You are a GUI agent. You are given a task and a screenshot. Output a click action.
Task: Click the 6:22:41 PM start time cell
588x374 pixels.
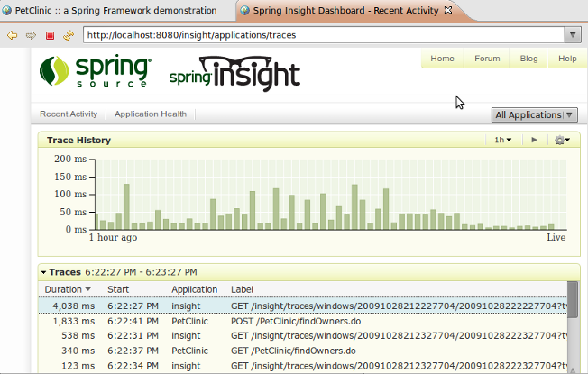tap(133, 321)
